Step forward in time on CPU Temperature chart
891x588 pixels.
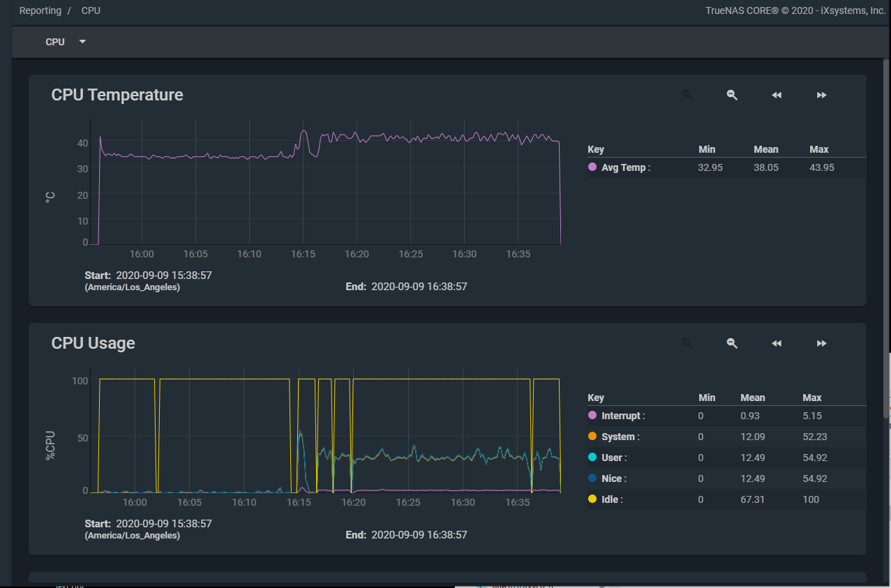(821, 95)
